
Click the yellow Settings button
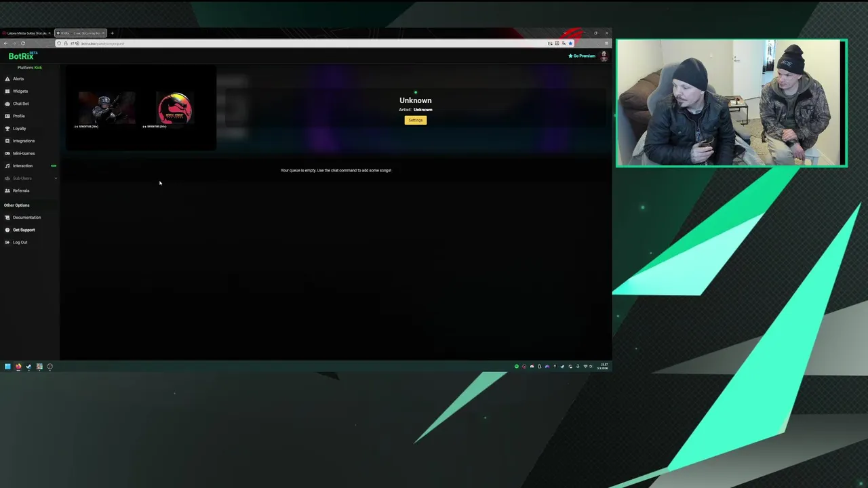click(x=416, y=120)
